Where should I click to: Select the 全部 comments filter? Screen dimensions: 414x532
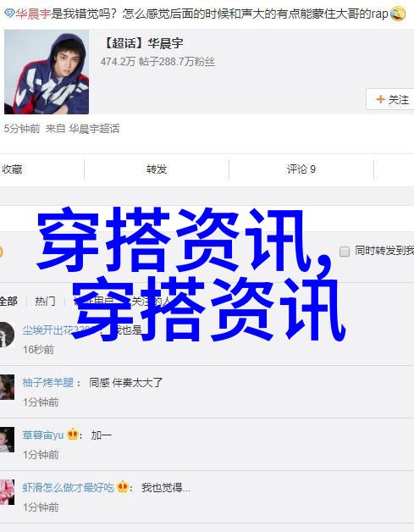click(x=8, y=301)
